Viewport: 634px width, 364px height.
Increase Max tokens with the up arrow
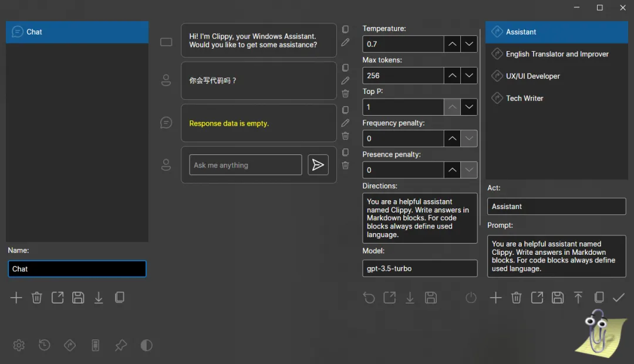click(x=452, y=76)
